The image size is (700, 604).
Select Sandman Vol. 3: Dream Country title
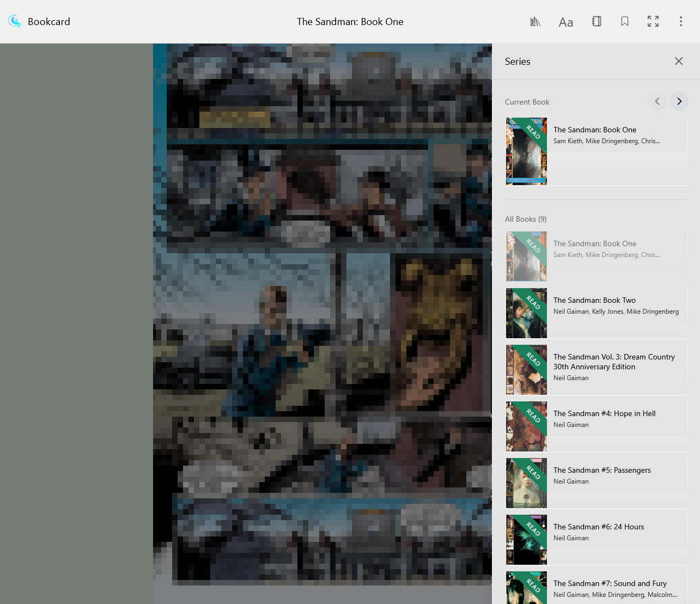pyautogui.click(x=614, y=362)
